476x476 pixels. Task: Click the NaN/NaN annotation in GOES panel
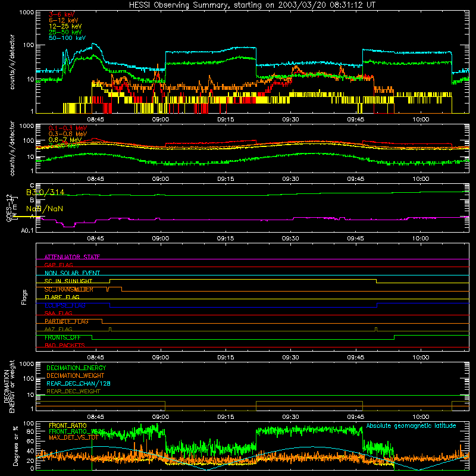pyautogui.click(x=44, y=209)
